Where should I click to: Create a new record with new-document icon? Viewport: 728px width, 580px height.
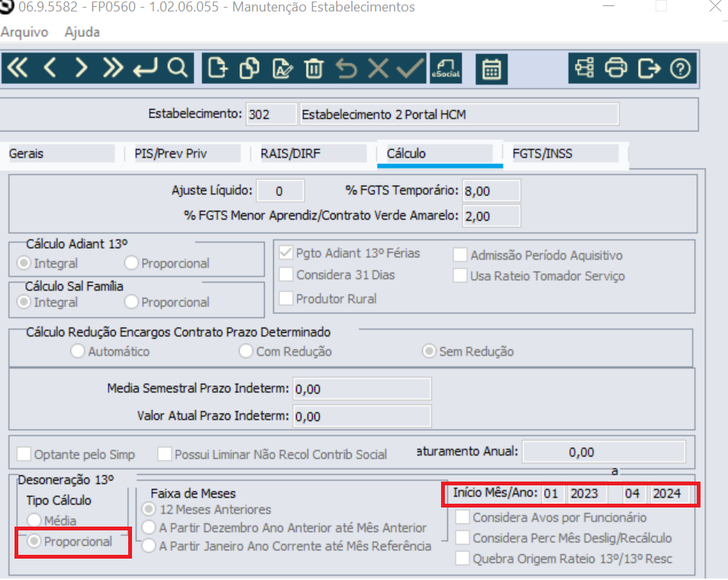pyautogui.click(x=217, y=69)
